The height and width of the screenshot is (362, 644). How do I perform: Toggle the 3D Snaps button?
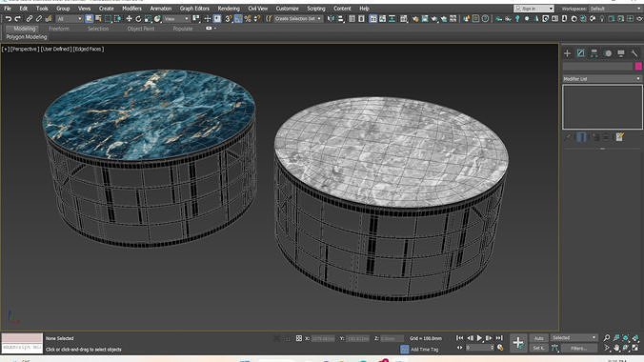(x=229, y=19)
